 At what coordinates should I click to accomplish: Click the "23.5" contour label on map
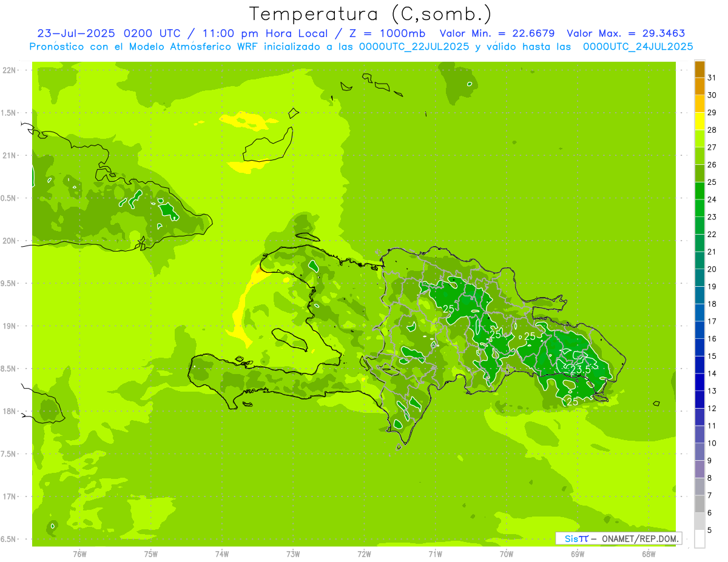(581, 369)
